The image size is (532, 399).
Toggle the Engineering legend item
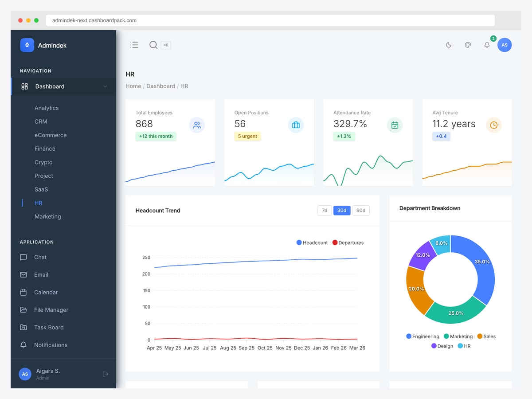(x=422, y=336)
